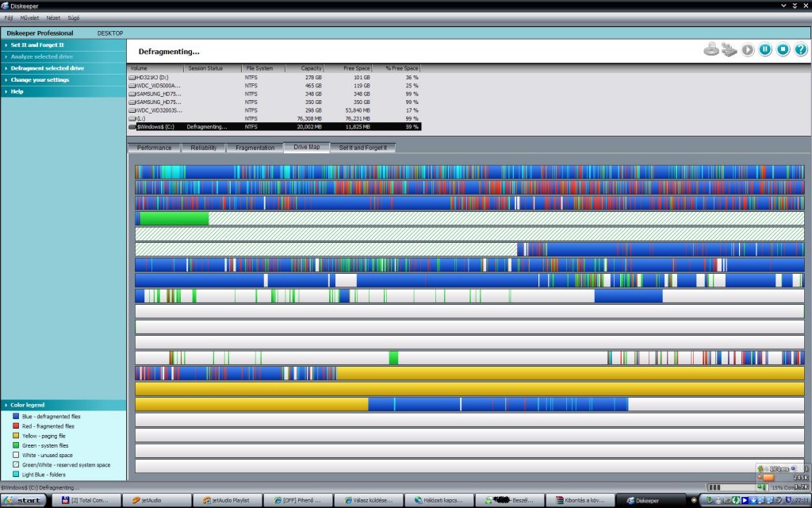Open the Windows start button
This screenshot has width=812, height=508.
coord(24,500)
